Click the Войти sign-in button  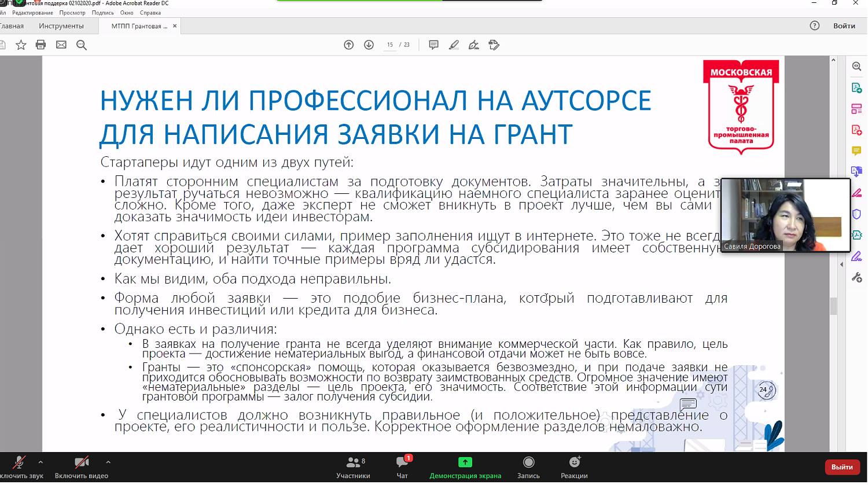pos(844,25)
